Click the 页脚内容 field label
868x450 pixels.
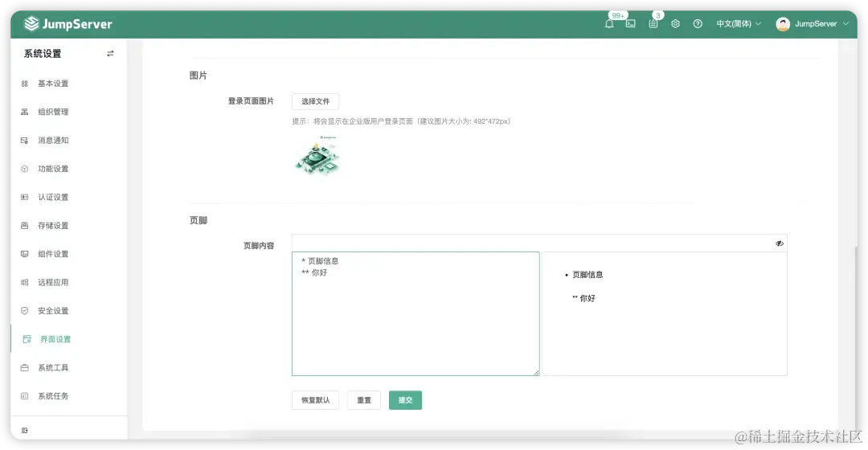(259, 246)
